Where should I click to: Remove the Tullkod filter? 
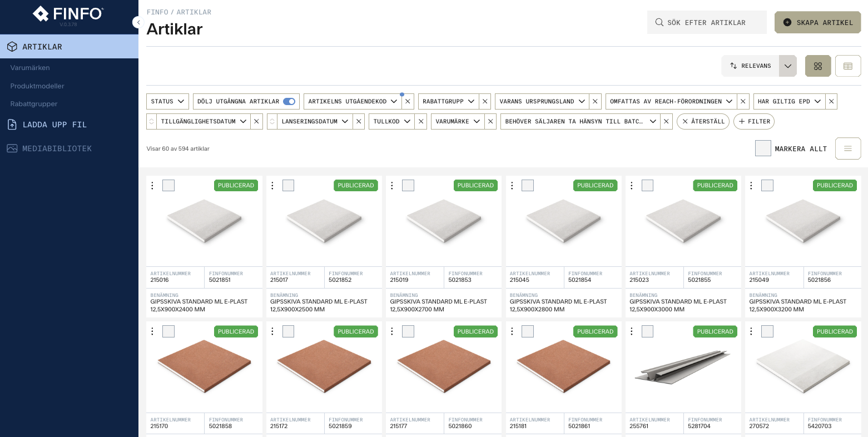coord(421,121)
